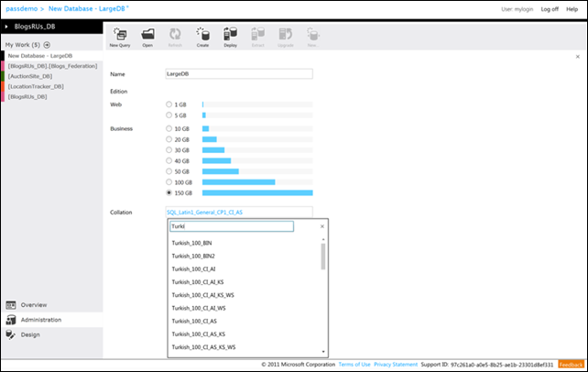Click the orange Feedback button
Image resolution: width=588 pixels, height=372 pixels.
point(571,365)
